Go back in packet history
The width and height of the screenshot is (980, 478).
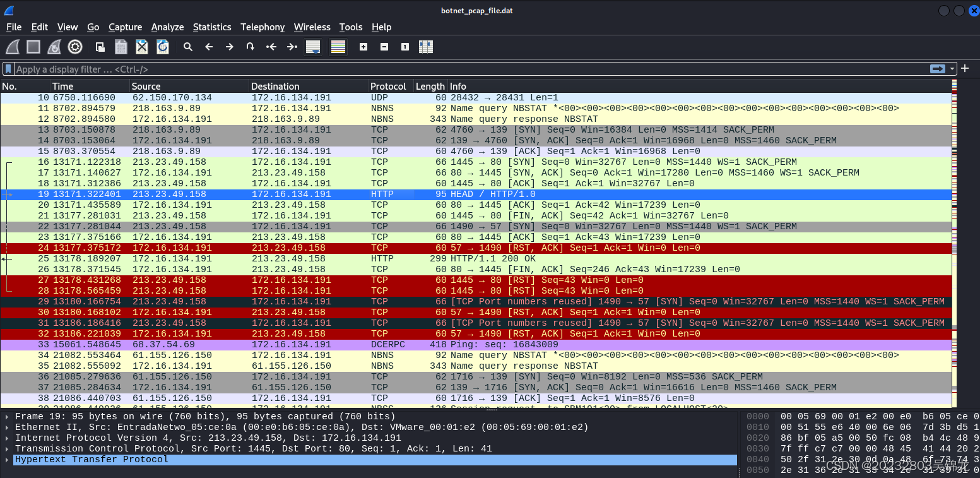coord(209,47)
